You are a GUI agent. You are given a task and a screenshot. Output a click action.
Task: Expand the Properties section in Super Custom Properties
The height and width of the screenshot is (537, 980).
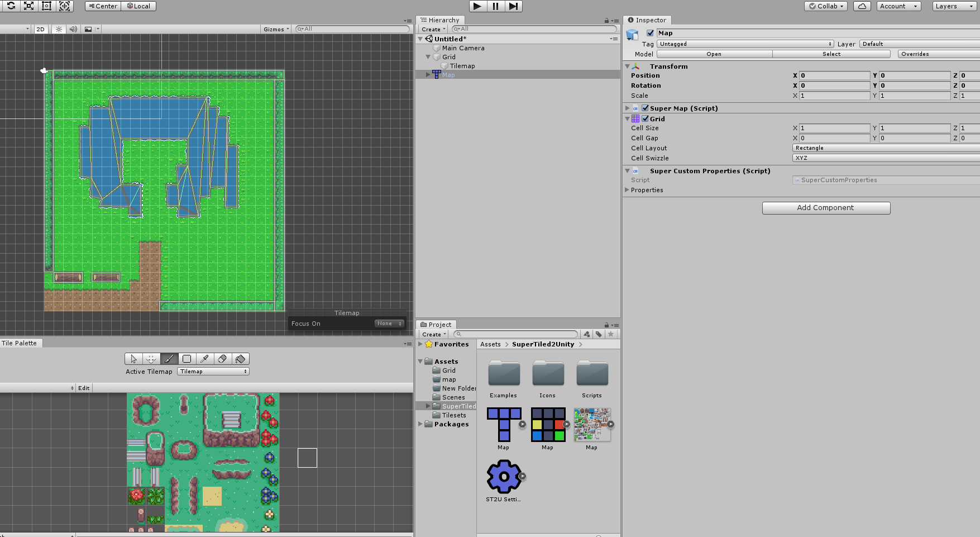[x=627, y=190]
